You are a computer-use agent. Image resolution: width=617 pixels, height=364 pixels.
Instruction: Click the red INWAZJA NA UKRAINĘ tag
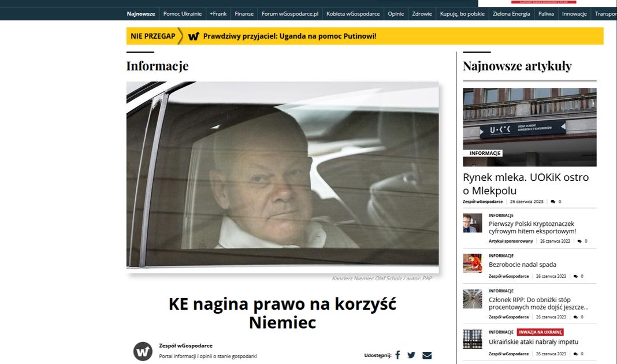pyautogui.click(x=540, y=332)
